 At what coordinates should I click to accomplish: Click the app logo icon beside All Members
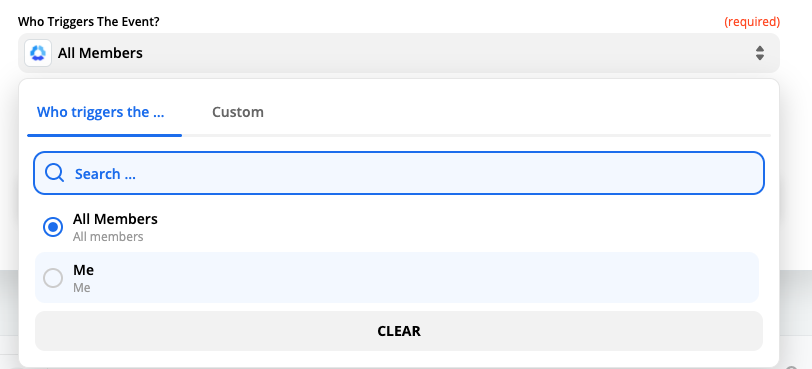point(38,53)
